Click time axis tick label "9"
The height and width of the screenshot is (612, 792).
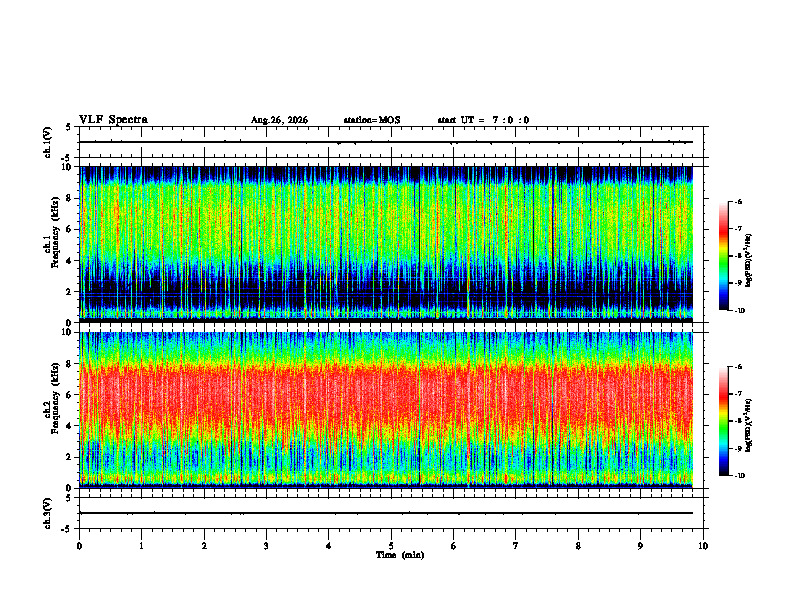point(640,546)
